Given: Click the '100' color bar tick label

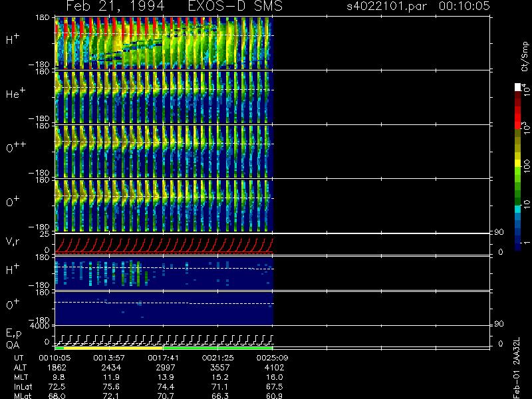Looking at the screenshot, I should pyautogui.click(x=527, y=167).
